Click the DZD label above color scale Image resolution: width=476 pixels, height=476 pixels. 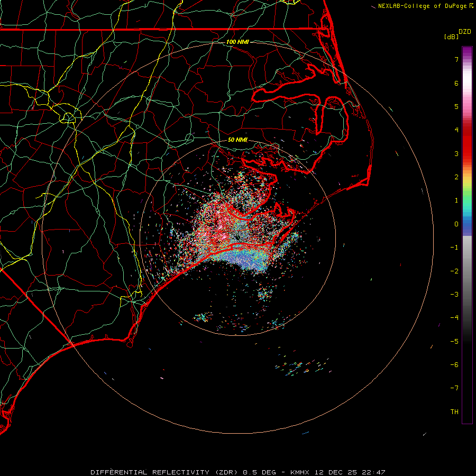[x=464, y=32]
